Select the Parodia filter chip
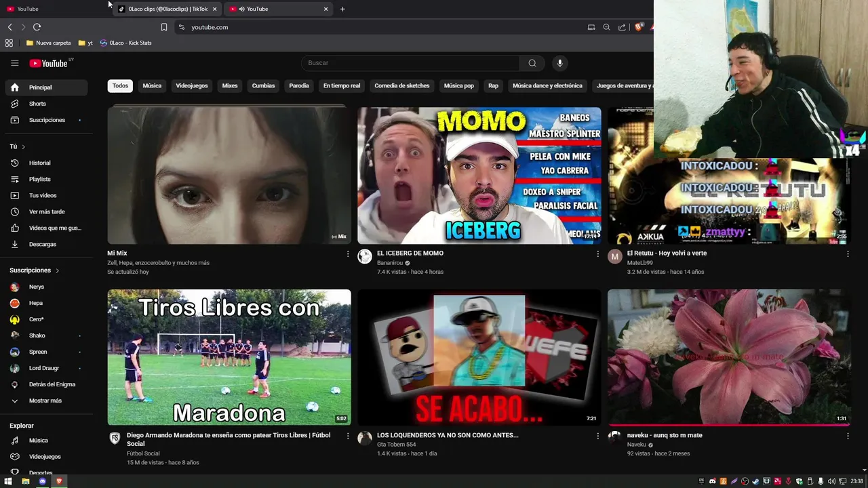This screenshot has height=488, width=868. (x=299, y=86)
